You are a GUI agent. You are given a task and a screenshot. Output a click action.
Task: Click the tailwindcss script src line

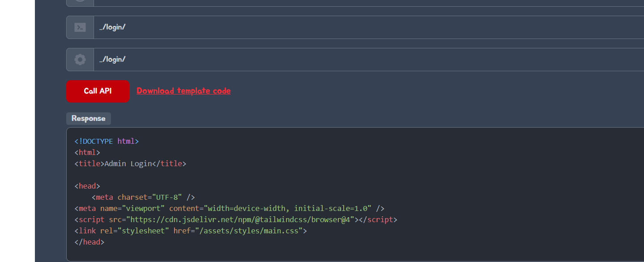(x=236, y=219)
